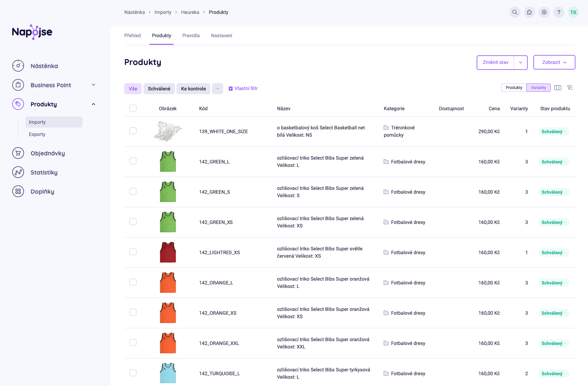Open the search icon in top bar
Viewport: 588px width, 386px height.
click(x=515, y=12)
